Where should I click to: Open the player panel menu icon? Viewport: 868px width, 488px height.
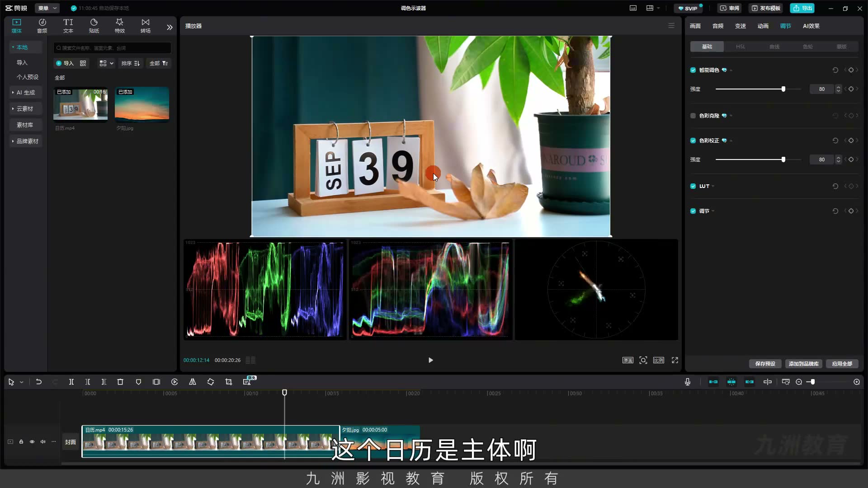click(x=671, y=26)
